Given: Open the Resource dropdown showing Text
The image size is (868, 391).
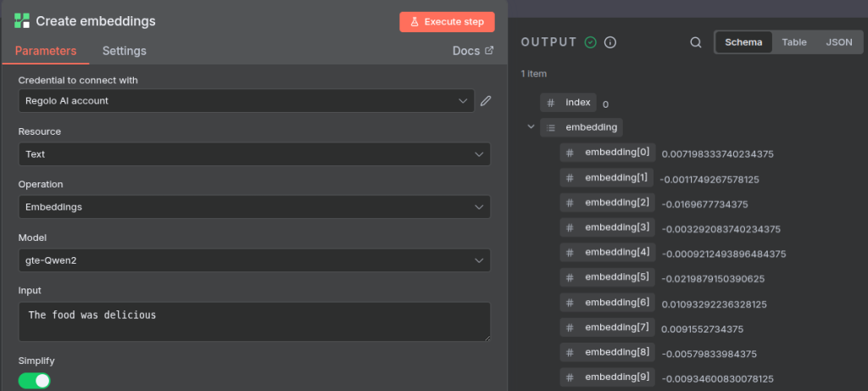Looking at the screenshot, I should click(253, 154).
